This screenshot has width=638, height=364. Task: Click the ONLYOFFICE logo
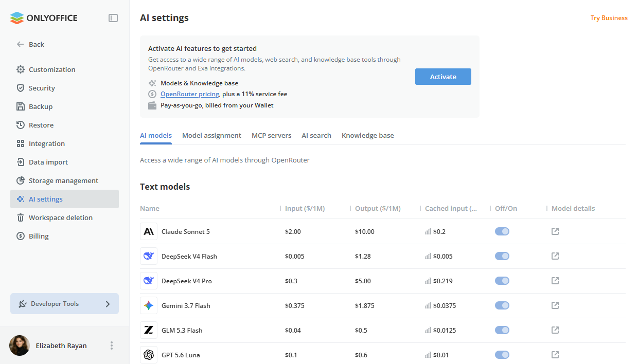[44, 18]
